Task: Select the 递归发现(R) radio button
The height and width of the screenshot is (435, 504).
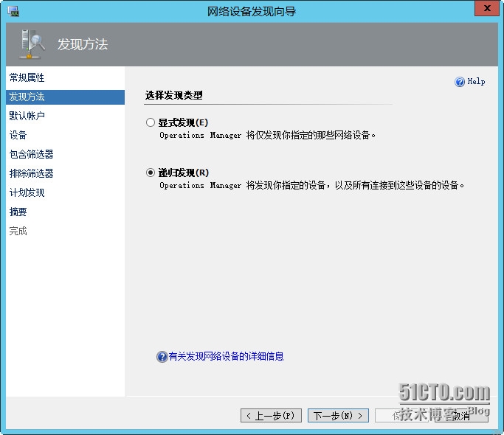Action: click(150, 173)
